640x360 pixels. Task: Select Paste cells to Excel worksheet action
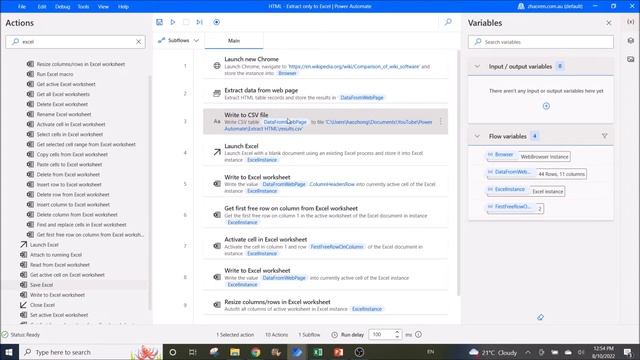pos(69,164)
